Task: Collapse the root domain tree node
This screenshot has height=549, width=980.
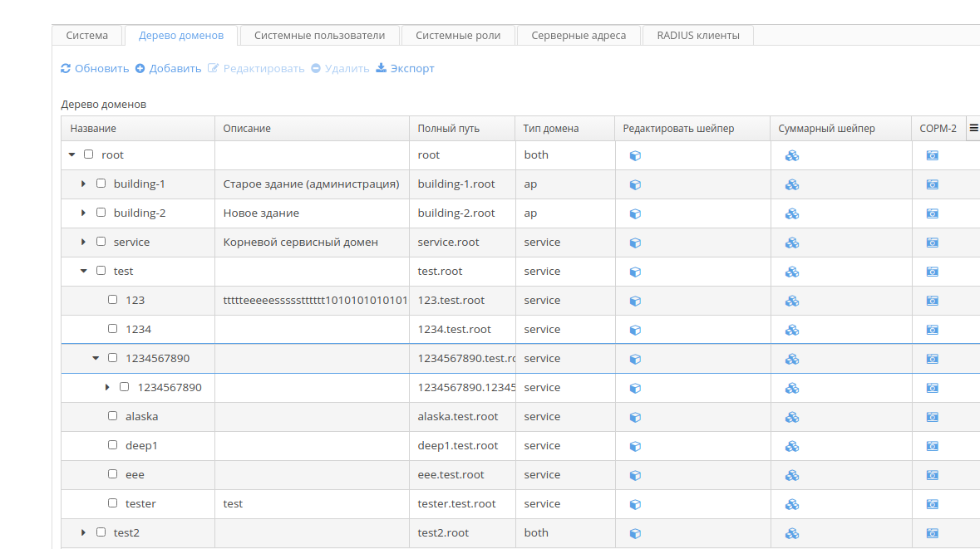Action: click(72, 155)
